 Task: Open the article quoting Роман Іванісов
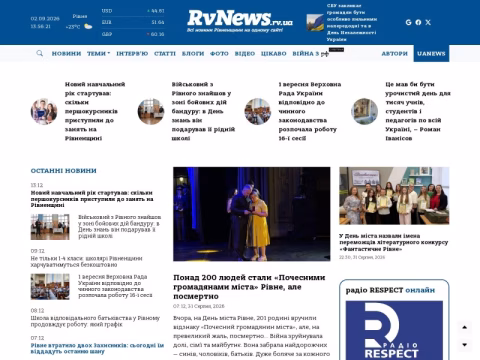tap(418, 111)
